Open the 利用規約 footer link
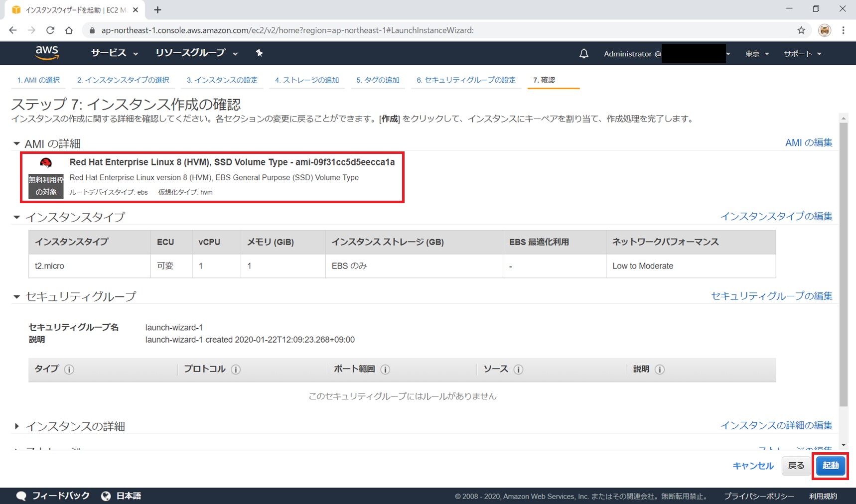Viewport: 856px width, 504px height. click(823, 497)
